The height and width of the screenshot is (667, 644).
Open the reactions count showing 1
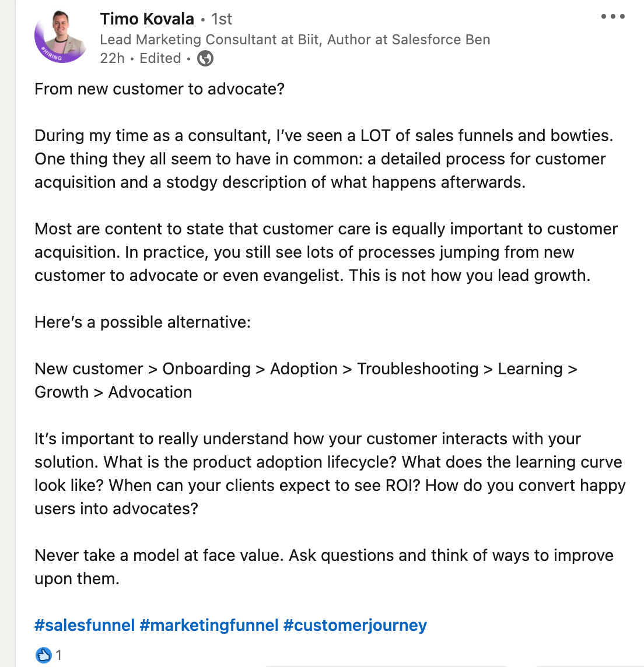click(x=59, y=655)
